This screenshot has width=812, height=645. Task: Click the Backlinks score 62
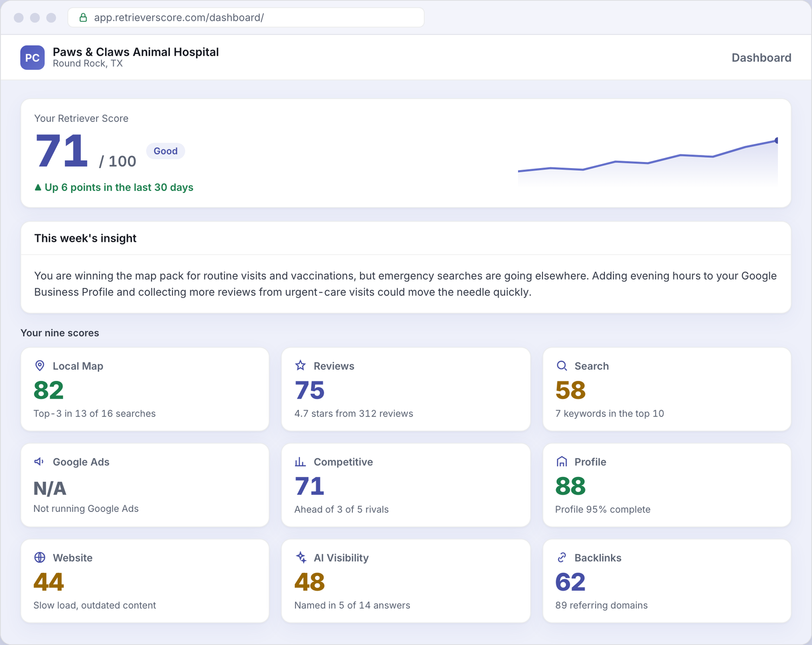[x=570, y=582]
